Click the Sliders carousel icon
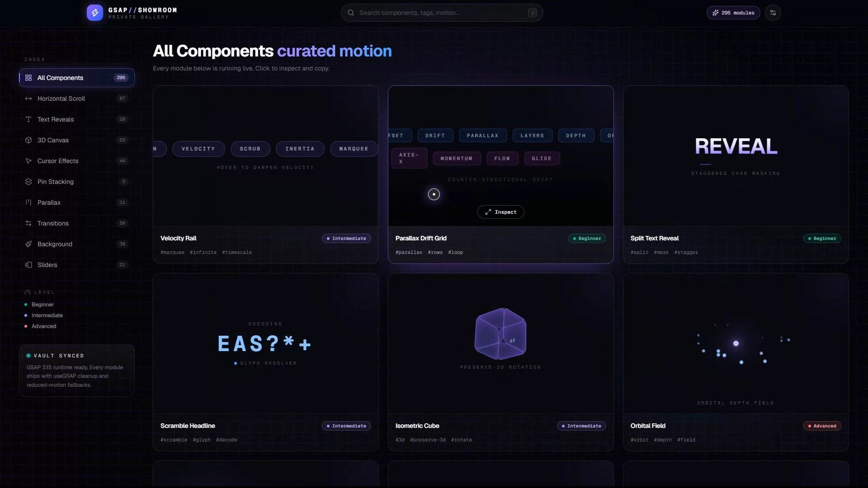Screen dimensions: 868x488 (x=28, y=265)
